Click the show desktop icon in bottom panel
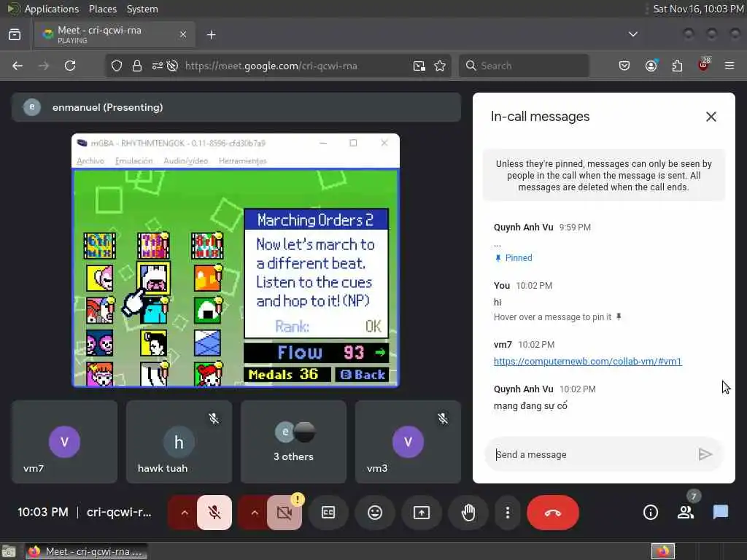Screen dimensions: 747x560 tap(9, 552)
